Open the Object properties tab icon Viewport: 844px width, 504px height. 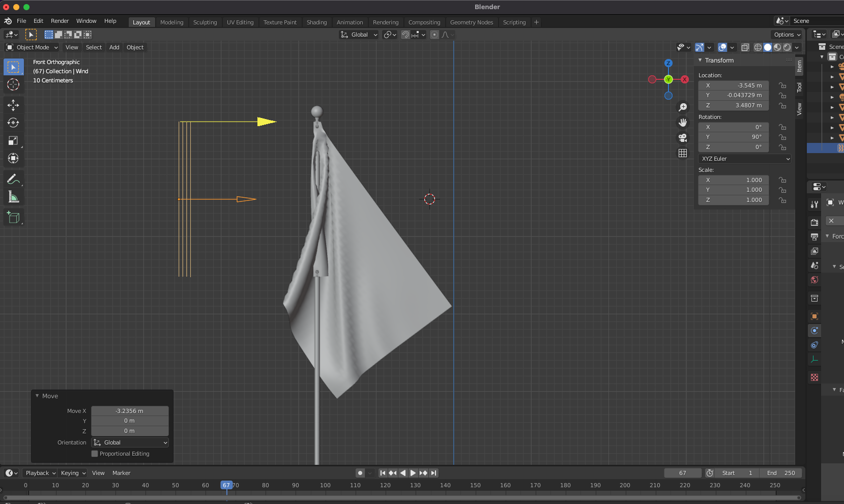pos(814,316)
